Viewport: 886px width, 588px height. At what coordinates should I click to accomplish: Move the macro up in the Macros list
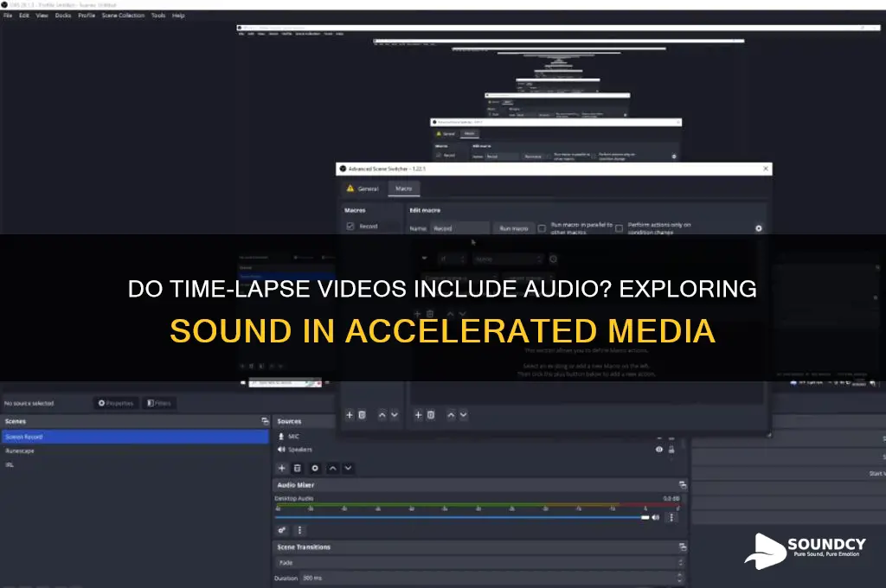[x=382, y=415]
